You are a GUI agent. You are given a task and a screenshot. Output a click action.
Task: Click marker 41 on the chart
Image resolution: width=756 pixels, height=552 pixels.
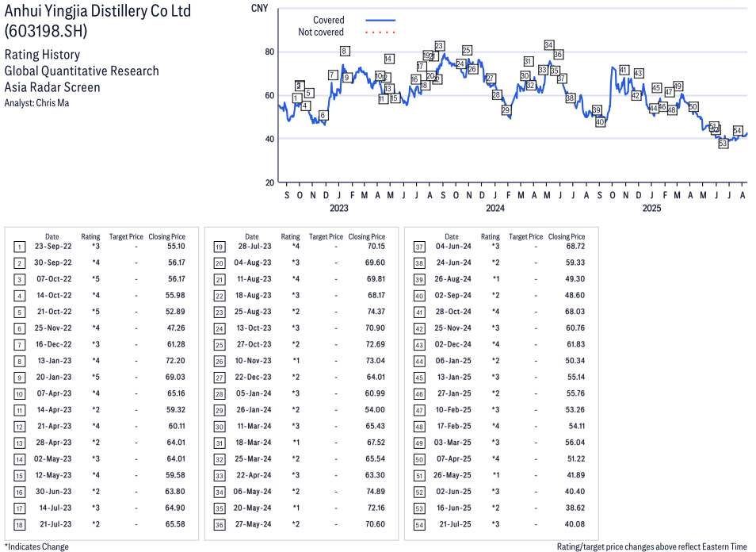[x=624, y=70]
